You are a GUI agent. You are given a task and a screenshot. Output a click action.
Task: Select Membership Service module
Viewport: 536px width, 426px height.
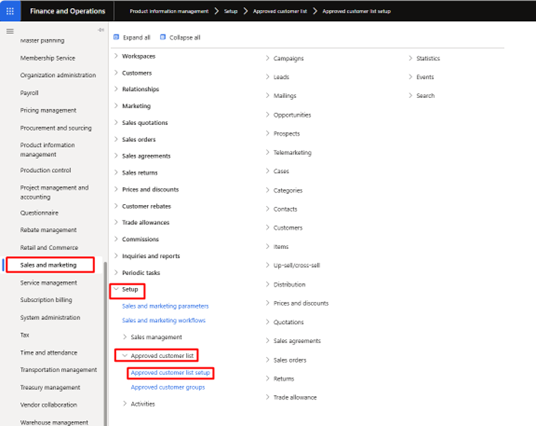[48, 58]
